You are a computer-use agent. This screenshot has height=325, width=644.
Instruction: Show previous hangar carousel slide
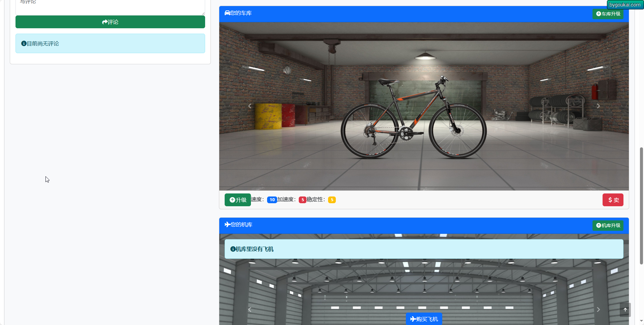[x=250, y=310]
